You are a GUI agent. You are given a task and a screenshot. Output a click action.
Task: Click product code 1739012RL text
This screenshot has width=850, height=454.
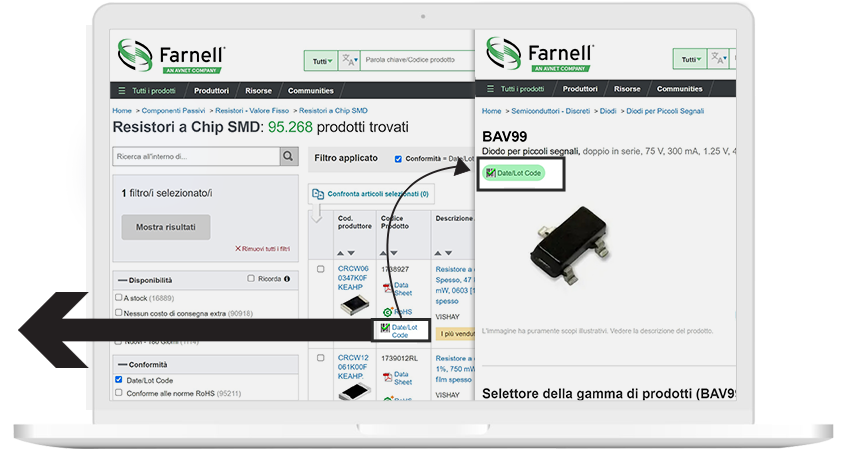click(400, 359)
